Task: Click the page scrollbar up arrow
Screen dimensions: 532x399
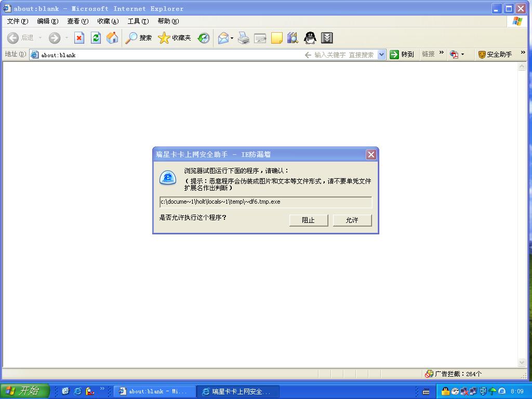Action: 522,66
